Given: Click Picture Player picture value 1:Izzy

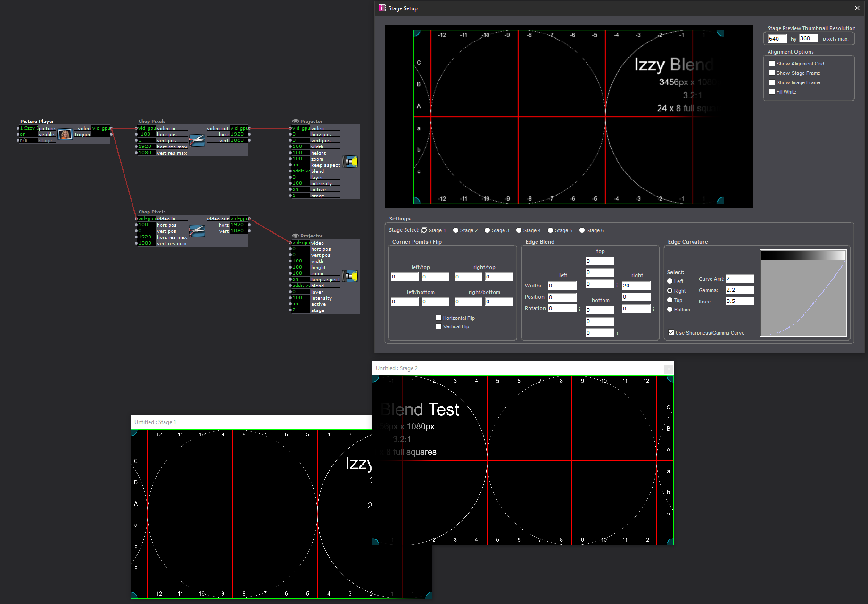Looking at the screenshot, I should point(28,128).
